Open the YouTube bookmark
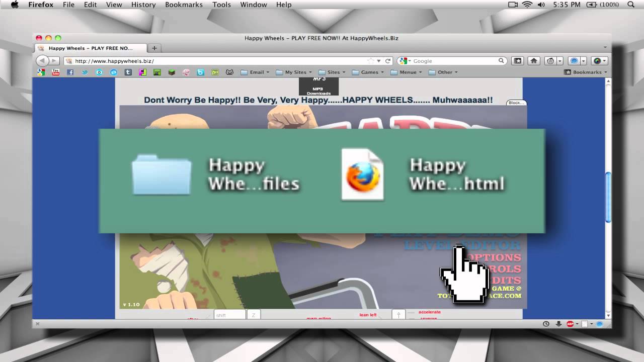The width and height of the screenshot is (644, 362). pos(55,72)
